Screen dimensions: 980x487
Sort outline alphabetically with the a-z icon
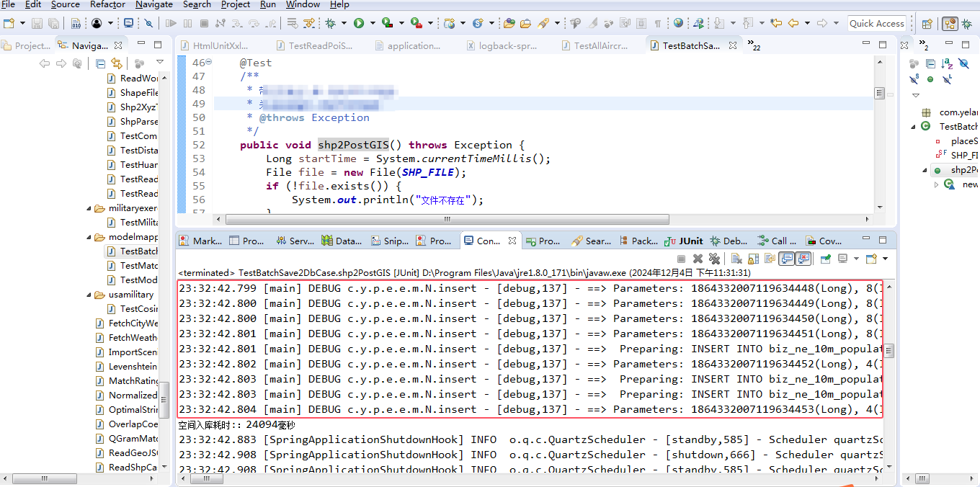pos(948,63)
